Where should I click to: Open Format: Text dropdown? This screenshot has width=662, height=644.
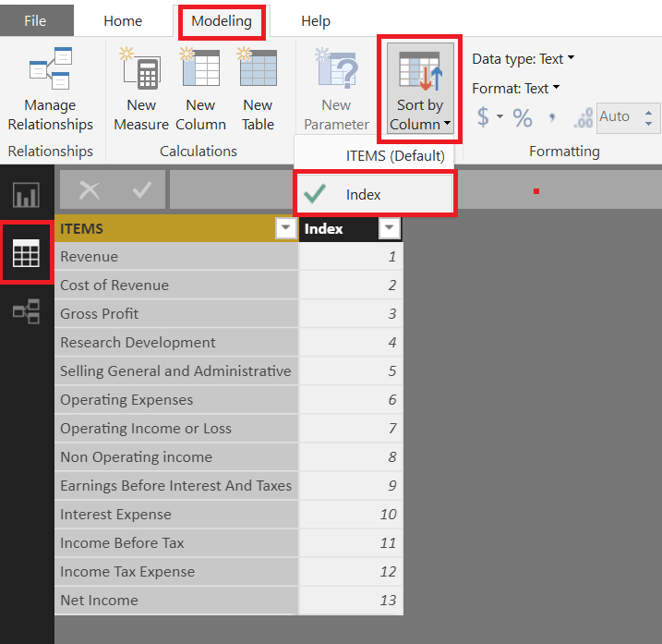click(515, 89)
